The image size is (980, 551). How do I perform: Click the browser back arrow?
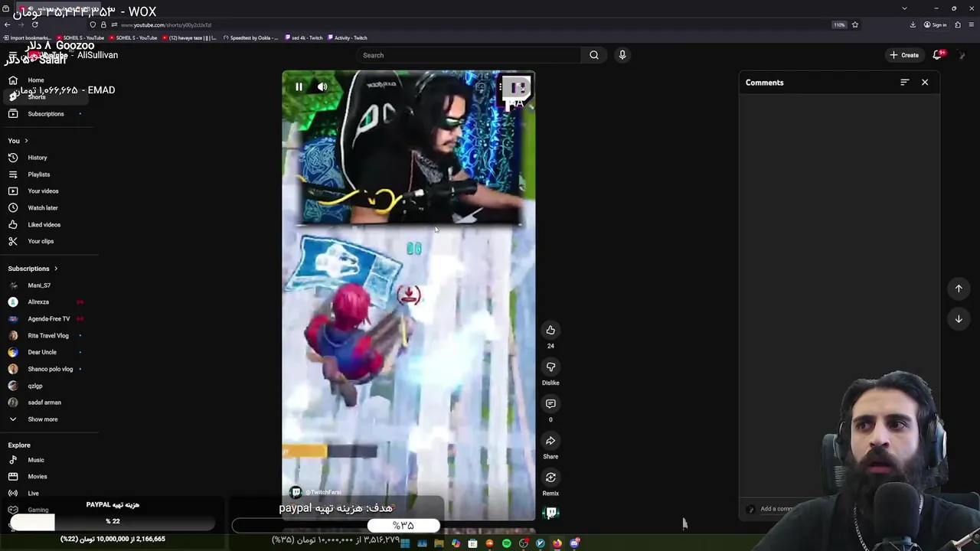tap(7, 24)
